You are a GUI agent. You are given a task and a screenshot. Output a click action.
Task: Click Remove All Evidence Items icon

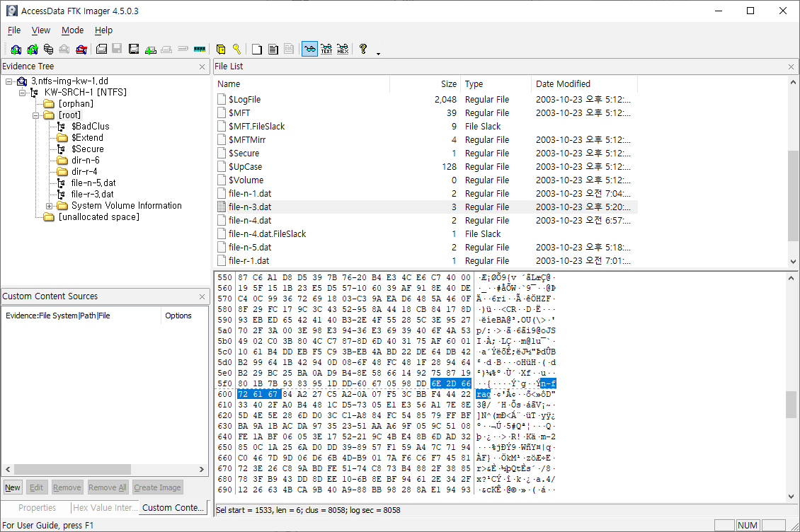tap(81, 49)
